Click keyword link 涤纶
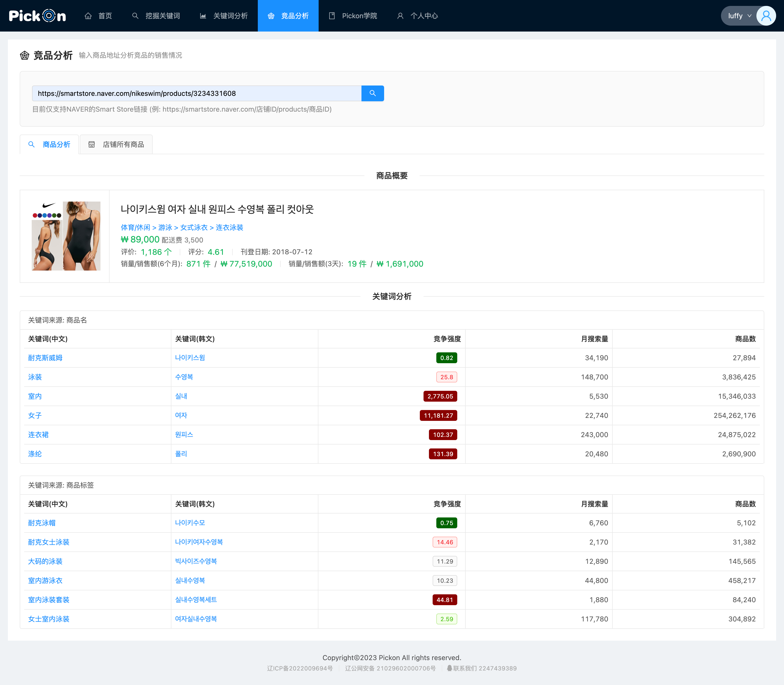Screen dimensions: 784x685 pyautogui.click(x=35, y=454)
